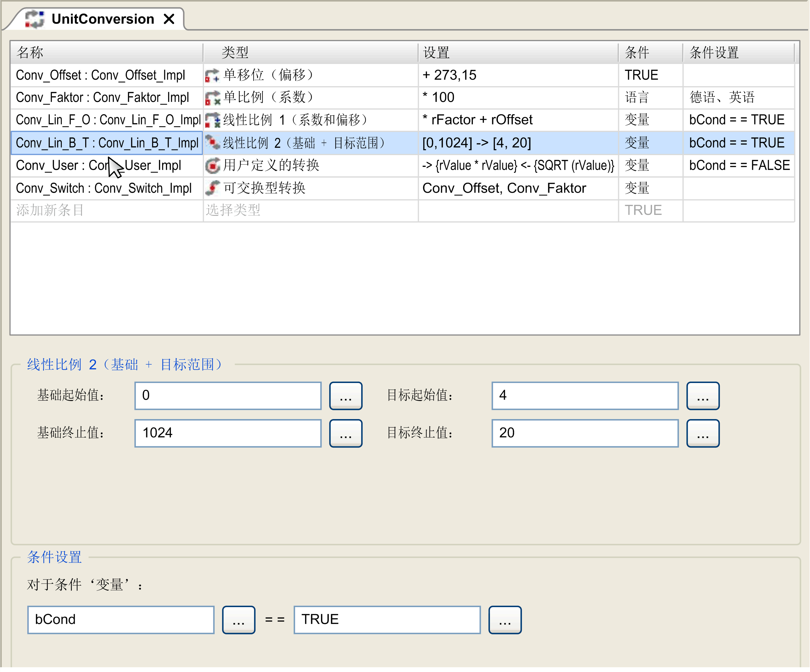Click the bCond variable input field
The height and width of the screenshot is (672, 810).
pos(121,620)
